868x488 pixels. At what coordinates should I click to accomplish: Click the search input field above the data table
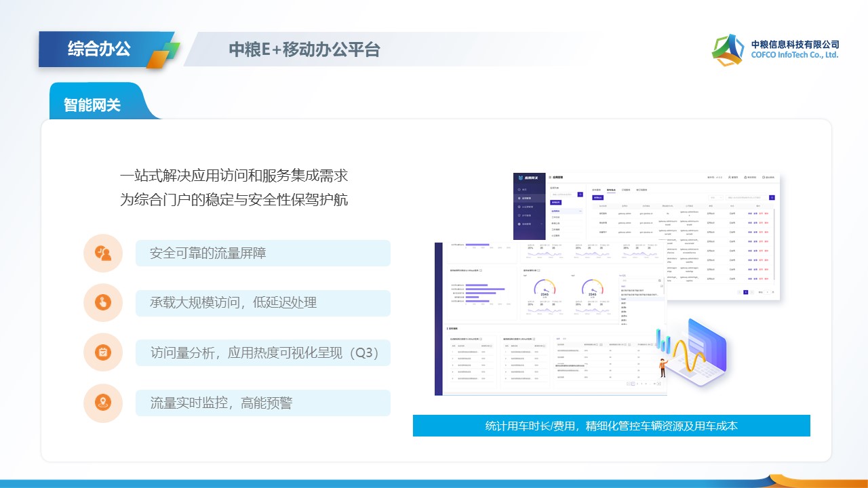(746, 198)
